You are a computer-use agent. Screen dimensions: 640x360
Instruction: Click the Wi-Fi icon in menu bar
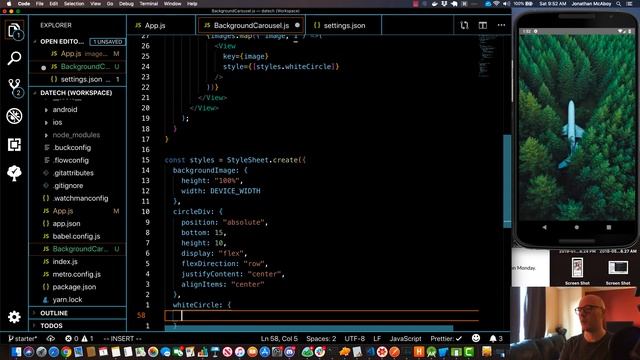[x=497, y=4]
